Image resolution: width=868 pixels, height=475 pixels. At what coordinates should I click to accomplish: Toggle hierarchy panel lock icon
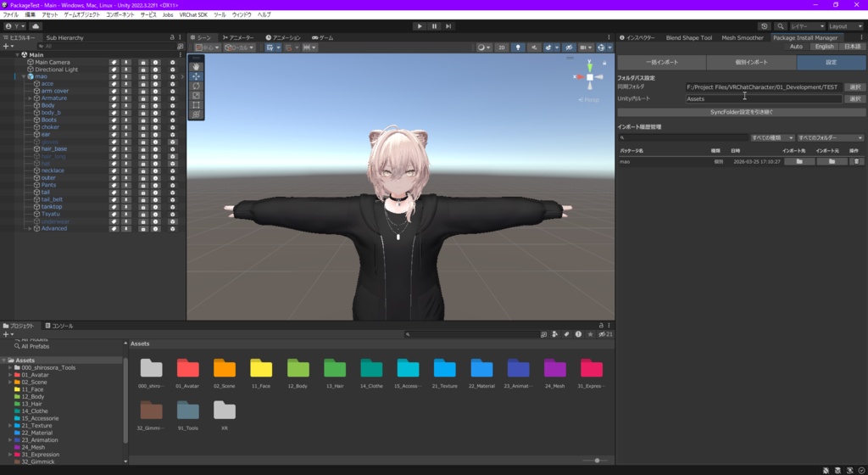[172, 37]
